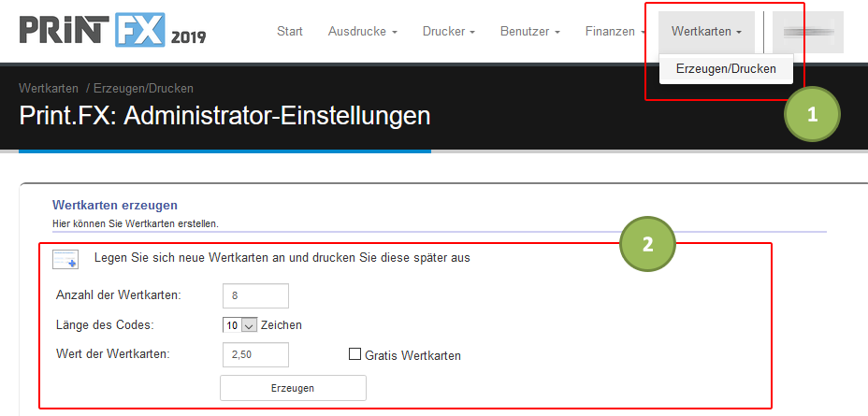
Task: Expand the Benutzer menu
Action: 529,32
